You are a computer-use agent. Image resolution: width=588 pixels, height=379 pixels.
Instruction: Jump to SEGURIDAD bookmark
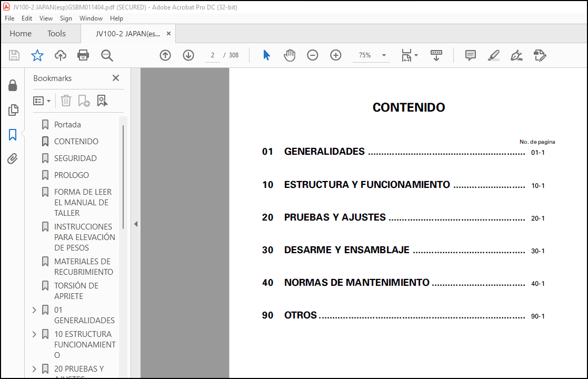(75, 158)
